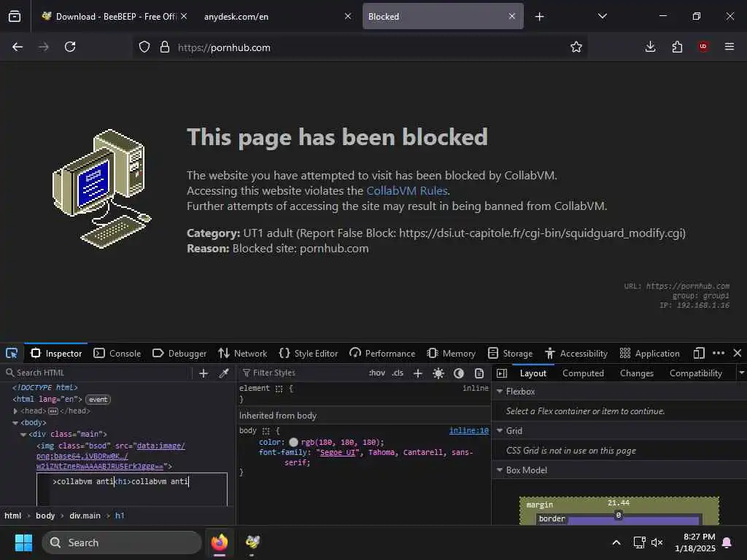Open tracking protection shield icon
The height and width of the screenshot is (560, 747).
coord(144,47)
